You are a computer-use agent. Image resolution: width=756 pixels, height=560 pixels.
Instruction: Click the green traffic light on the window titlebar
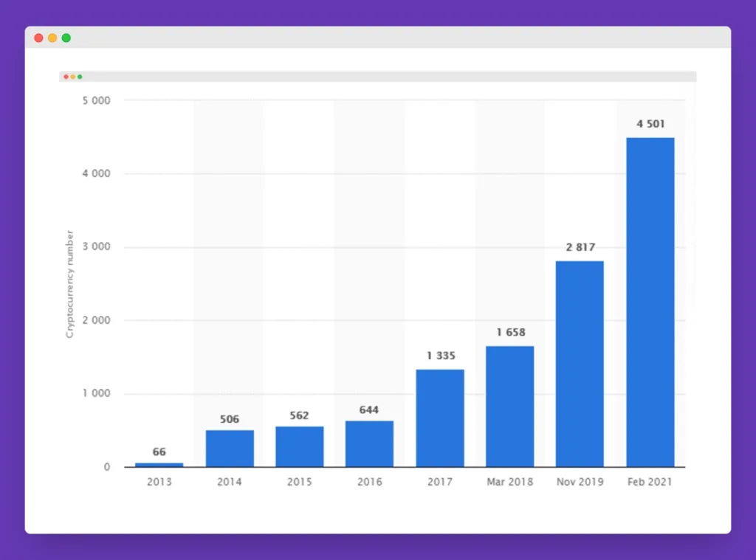pos(66,38)
